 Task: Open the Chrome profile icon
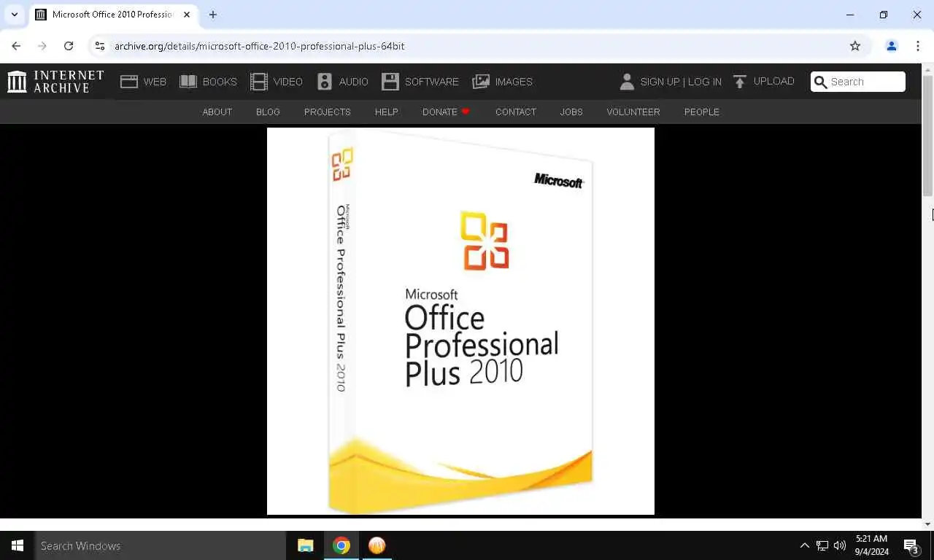point(891,46)
